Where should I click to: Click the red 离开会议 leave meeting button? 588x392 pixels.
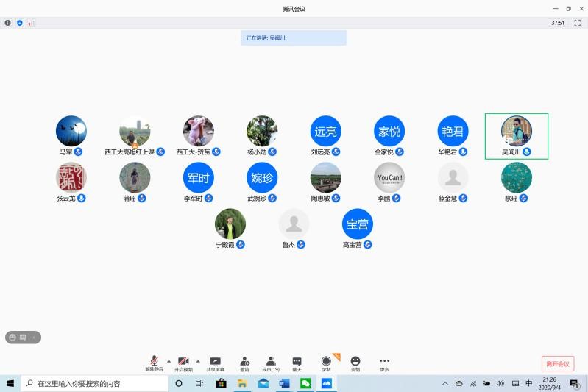(557, 363)
